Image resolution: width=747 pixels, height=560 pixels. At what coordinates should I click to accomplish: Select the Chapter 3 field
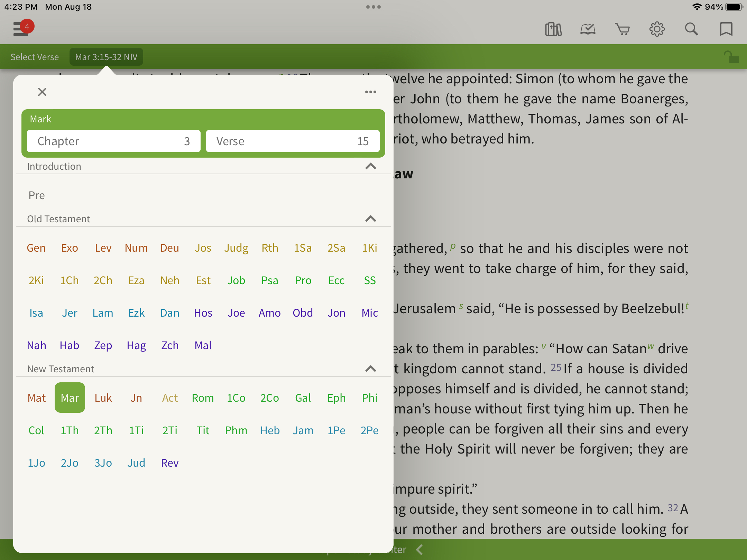[114, 141]
